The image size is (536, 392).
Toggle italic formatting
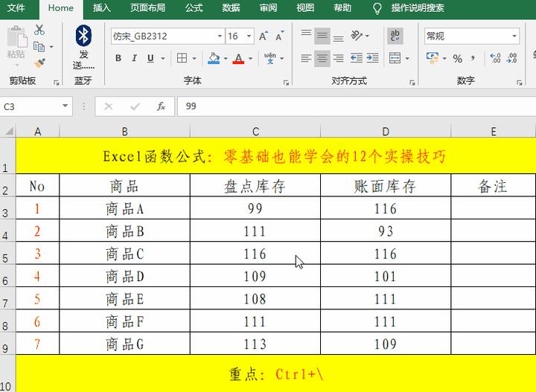[x=134, y=58]
